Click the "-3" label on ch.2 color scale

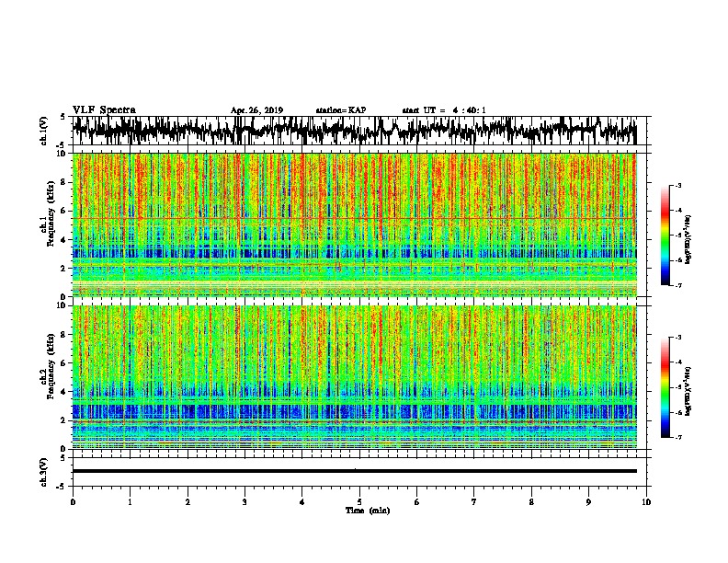tap(677, 338)
